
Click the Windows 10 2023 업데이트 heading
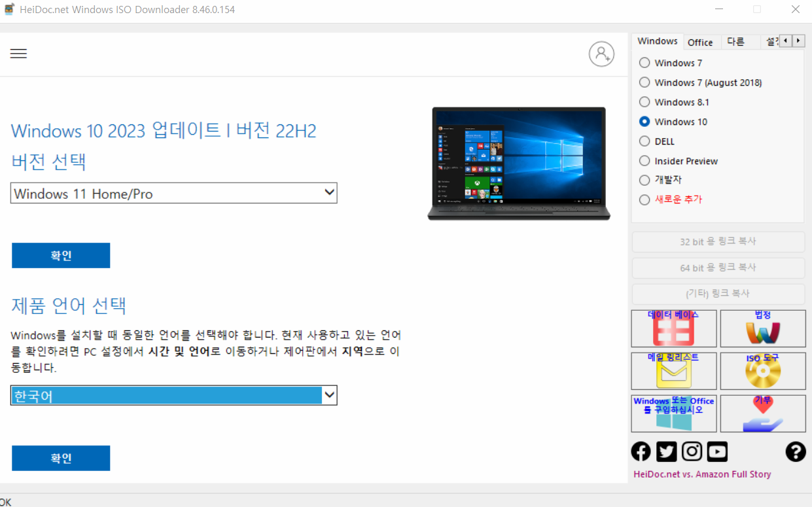164,131
